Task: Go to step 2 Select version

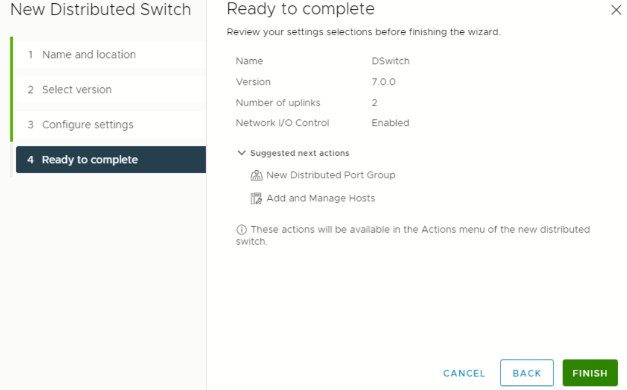Action: [x=111, y=90]
